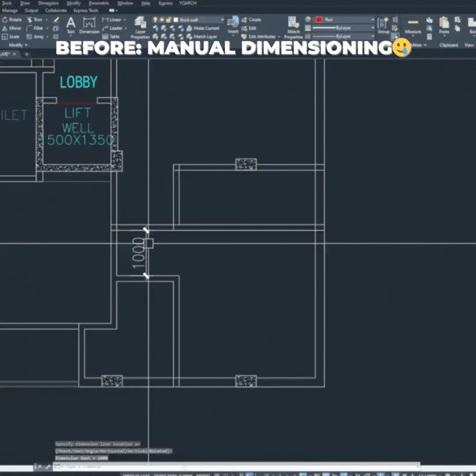Open the Red object color selector
Viewport: 476px width, 476px height.
(345, 20)
